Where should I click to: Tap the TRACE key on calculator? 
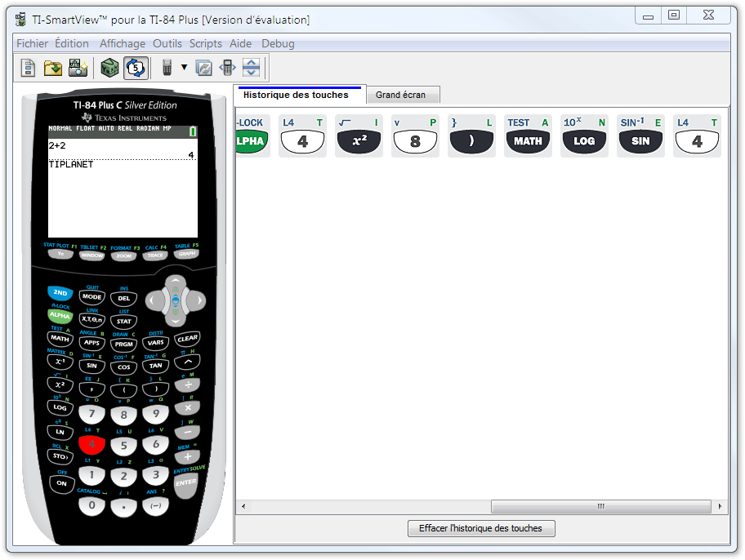155,256
